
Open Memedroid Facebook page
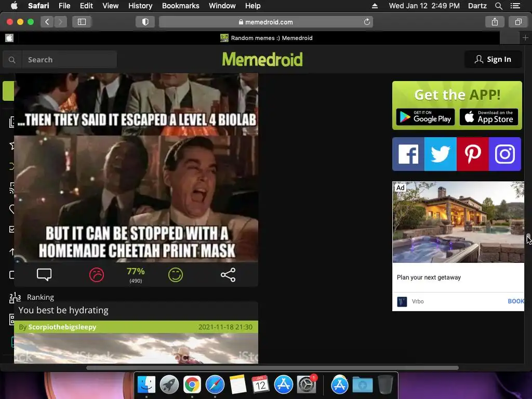408,154
